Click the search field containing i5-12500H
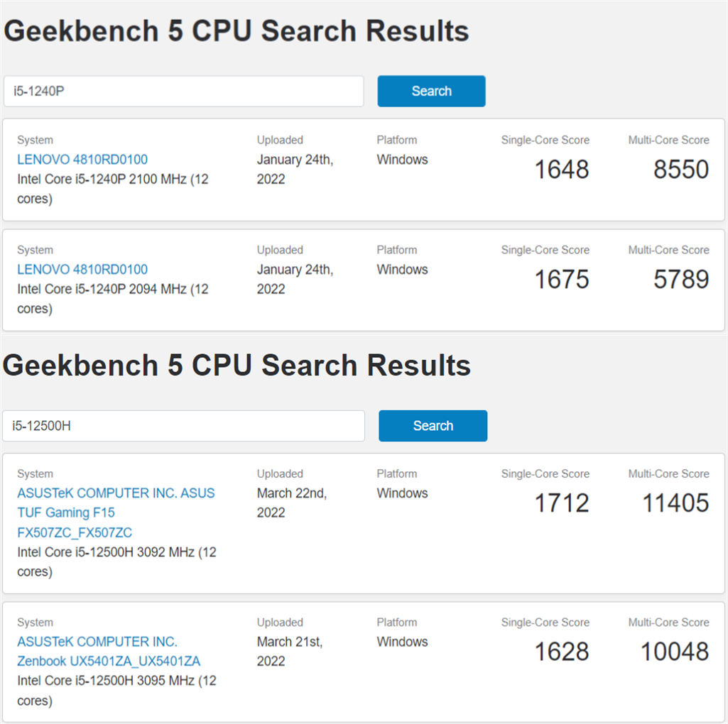The width and height of the screenshot is (728, 724). [183, 426]
